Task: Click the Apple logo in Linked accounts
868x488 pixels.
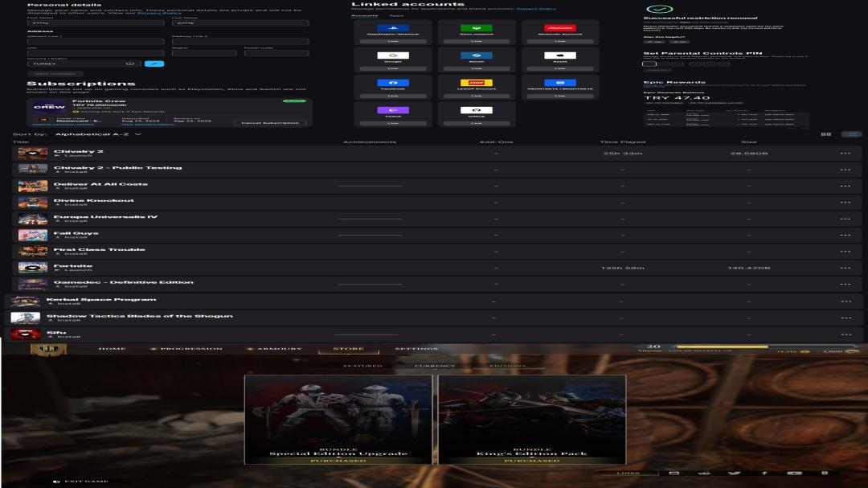Action: tap(559, 55)
